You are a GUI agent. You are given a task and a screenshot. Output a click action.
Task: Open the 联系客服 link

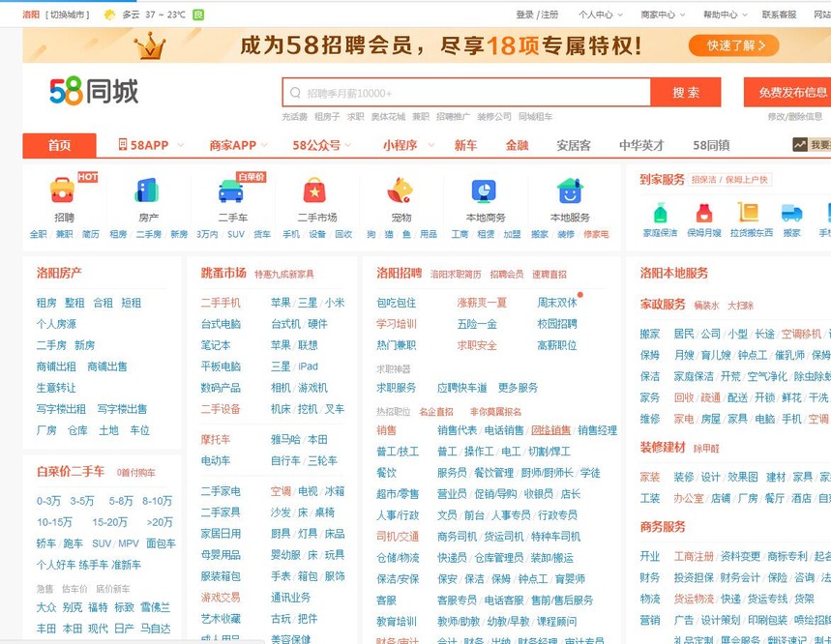779,15
